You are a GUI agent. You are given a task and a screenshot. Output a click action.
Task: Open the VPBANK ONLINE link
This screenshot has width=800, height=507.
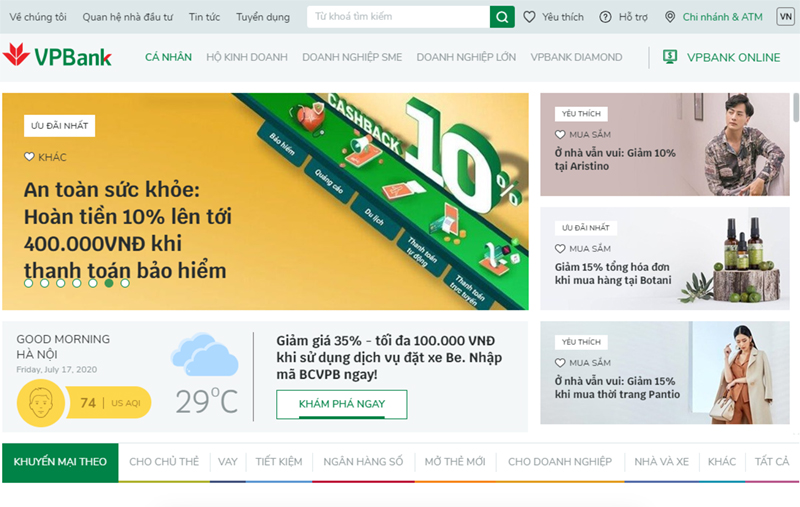click(734, 57)
